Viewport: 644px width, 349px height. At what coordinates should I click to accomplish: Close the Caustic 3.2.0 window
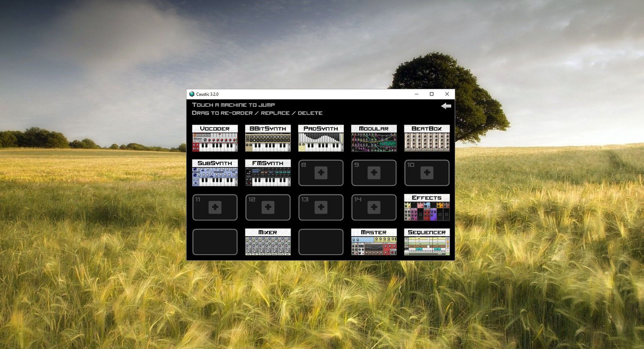(x=447, y=94)
